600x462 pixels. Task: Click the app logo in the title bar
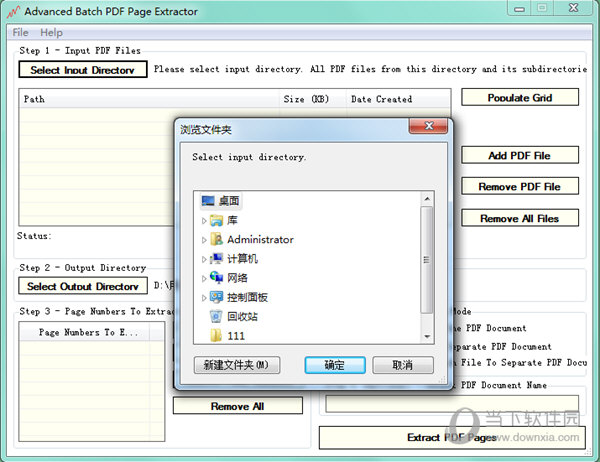point(13,12)
